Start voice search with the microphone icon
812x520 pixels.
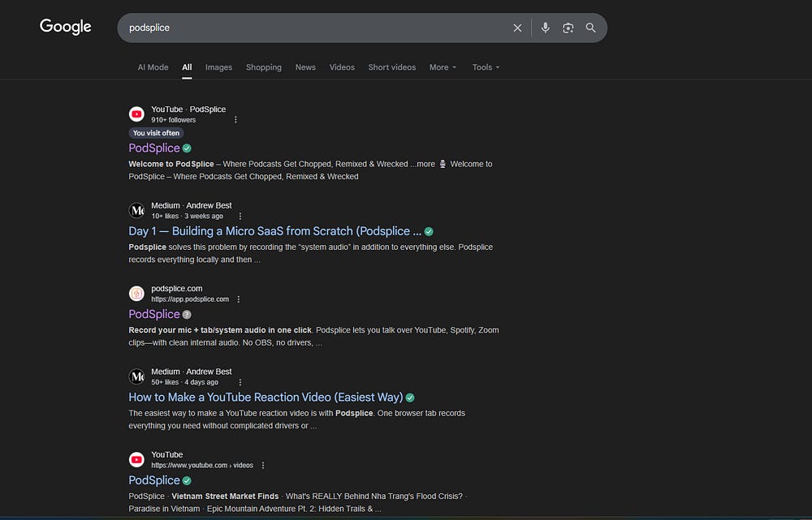point(546,28)
